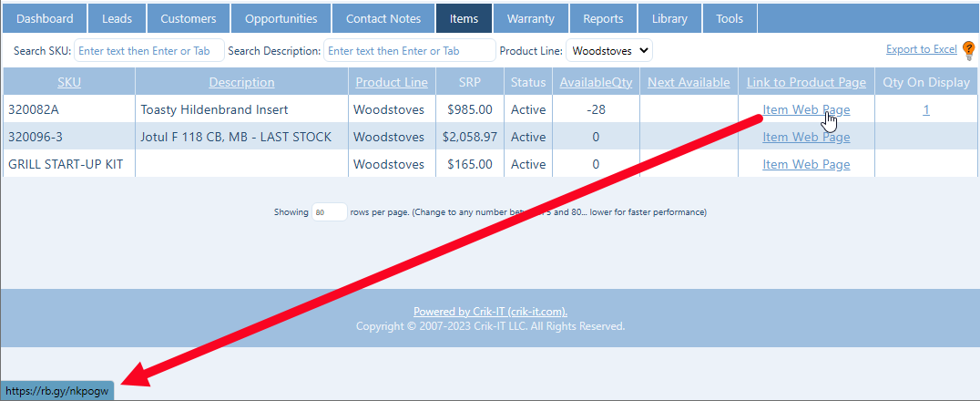Switch to the Warranty tab
980x401 pixels.
pyautogui.click(x=530, y=18)
